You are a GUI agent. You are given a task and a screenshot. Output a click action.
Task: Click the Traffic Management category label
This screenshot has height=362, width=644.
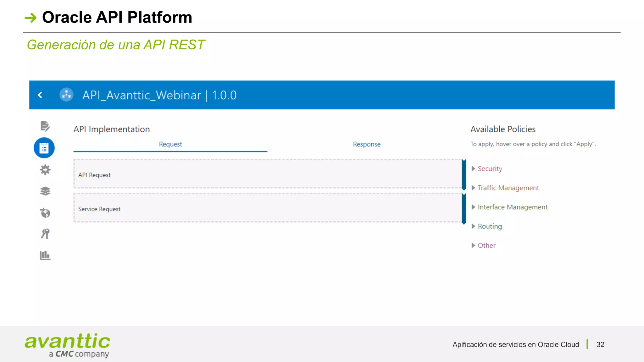508,188
